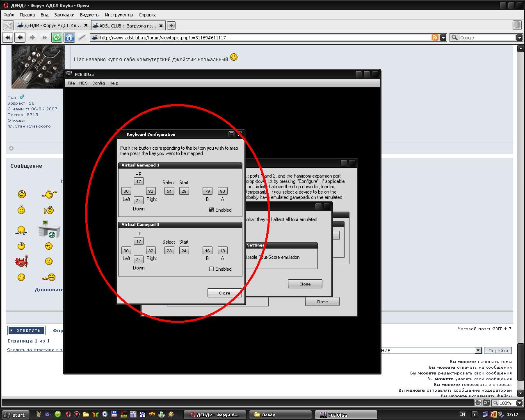The image size is (525, 420).
Task: Remap Gamepad 1 Up button 17
Action: tap(139, 181)
